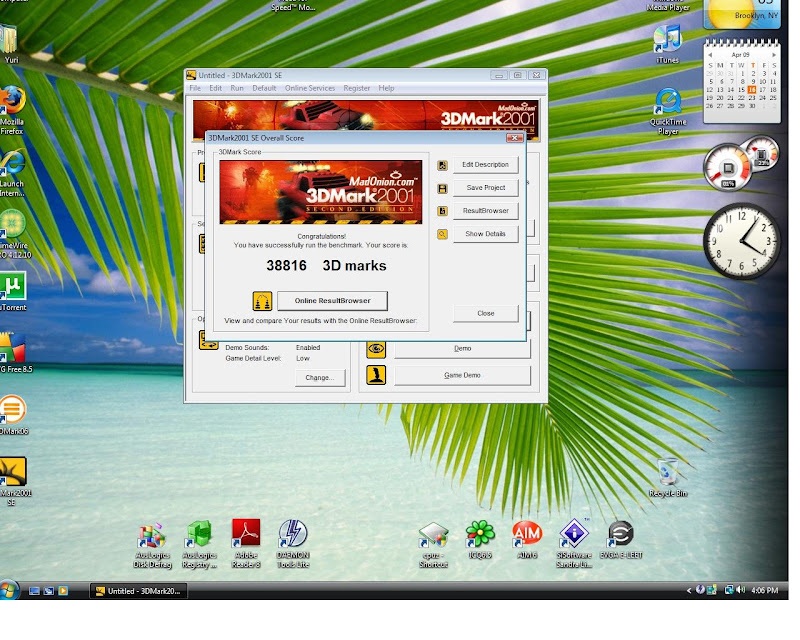Viewport: 800px width, 640px height.
Task: Click the Show Details magnifier icon
Action: point(442,234)
